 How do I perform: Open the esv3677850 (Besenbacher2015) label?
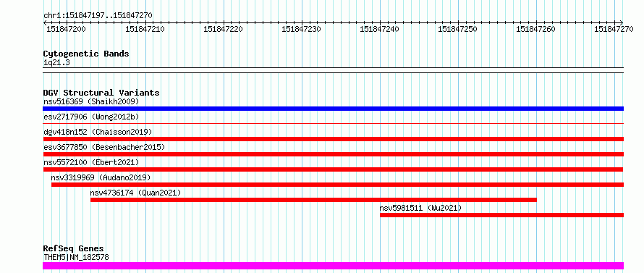(x=104, y=147)
